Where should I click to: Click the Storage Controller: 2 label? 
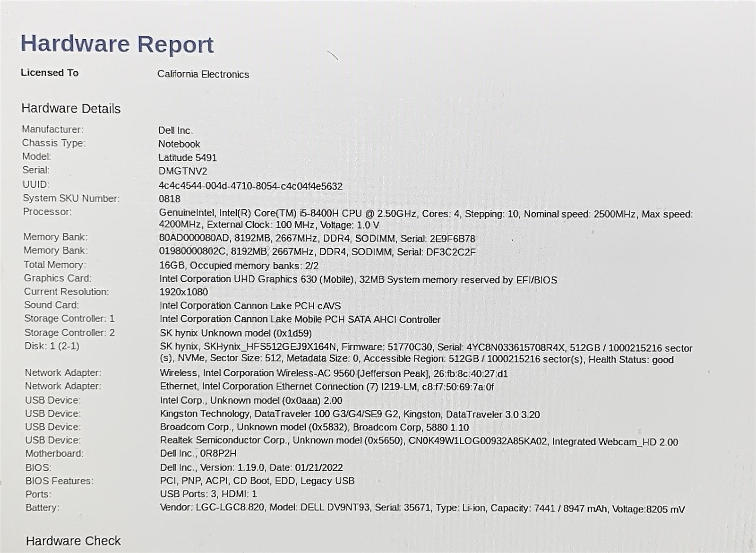point(69,333)
